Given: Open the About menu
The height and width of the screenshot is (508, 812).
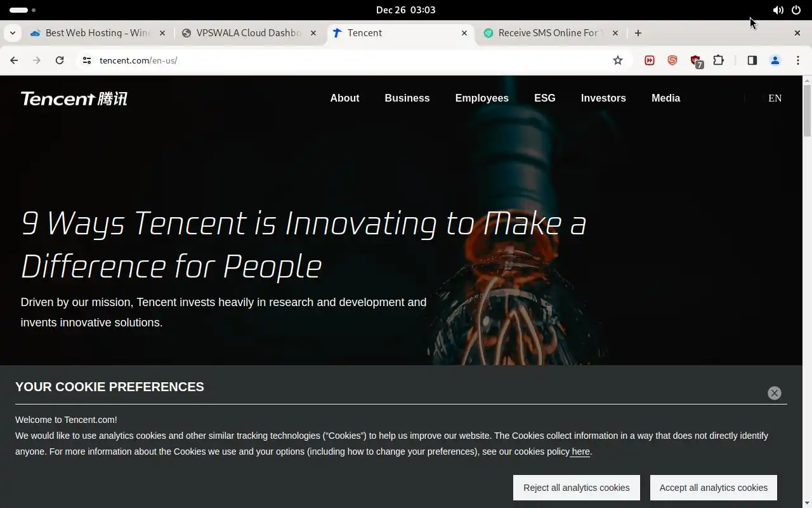Looking at the screenshot, I should tap(344, 98).
